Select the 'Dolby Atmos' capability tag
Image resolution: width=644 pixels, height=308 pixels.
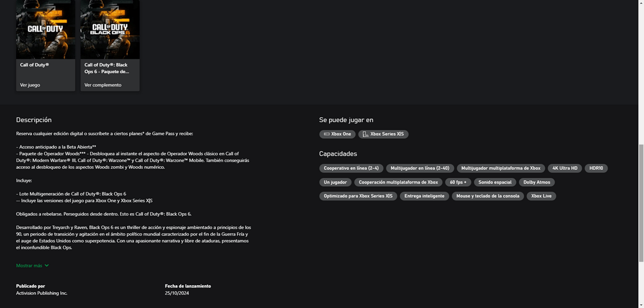[537, 182]
